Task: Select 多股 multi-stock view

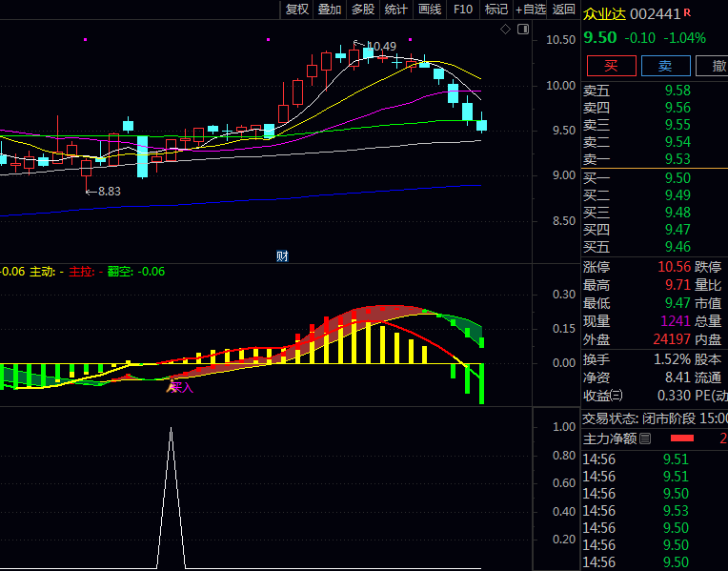Action: [x=363, y=10]
